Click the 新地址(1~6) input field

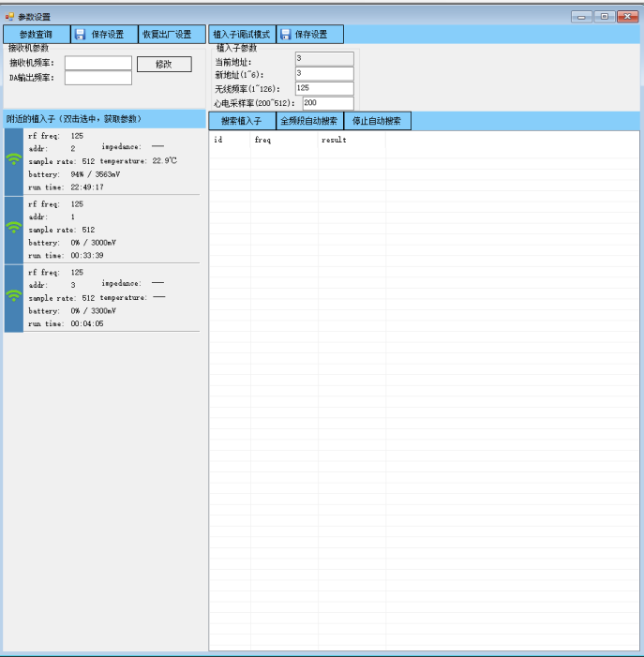click(324, 74)
